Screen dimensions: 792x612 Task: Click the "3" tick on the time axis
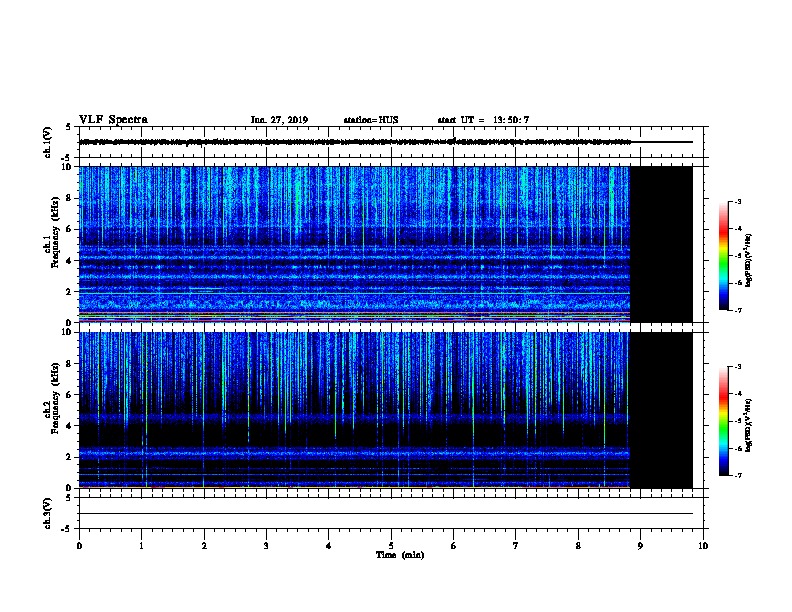click(x=266, y=545)
